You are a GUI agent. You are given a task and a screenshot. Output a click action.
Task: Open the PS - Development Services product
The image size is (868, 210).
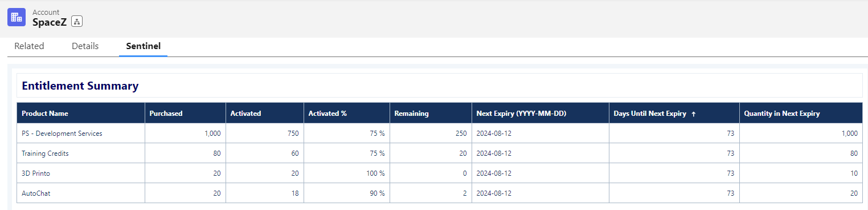point(62,134)
